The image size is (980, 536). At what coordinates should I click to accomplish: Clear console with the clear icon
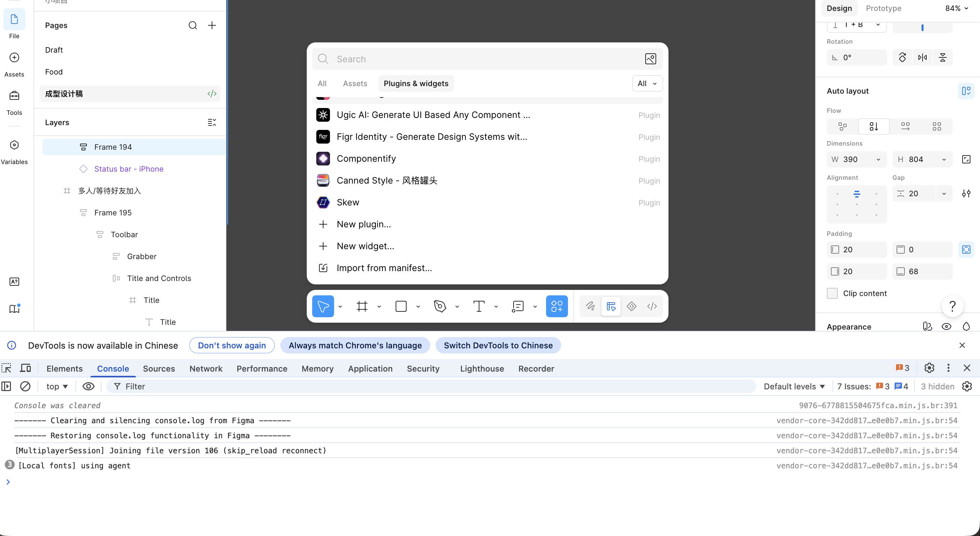point(25,387)
